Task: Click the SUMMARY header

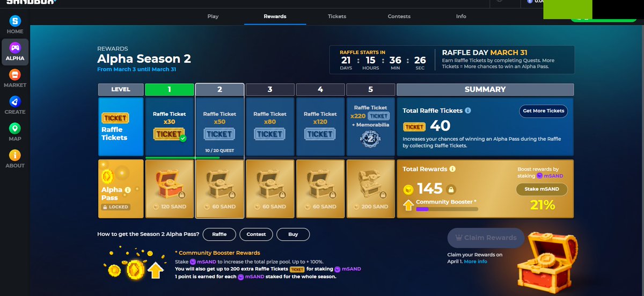Action: pyautogui.click(x=485, y=90)
